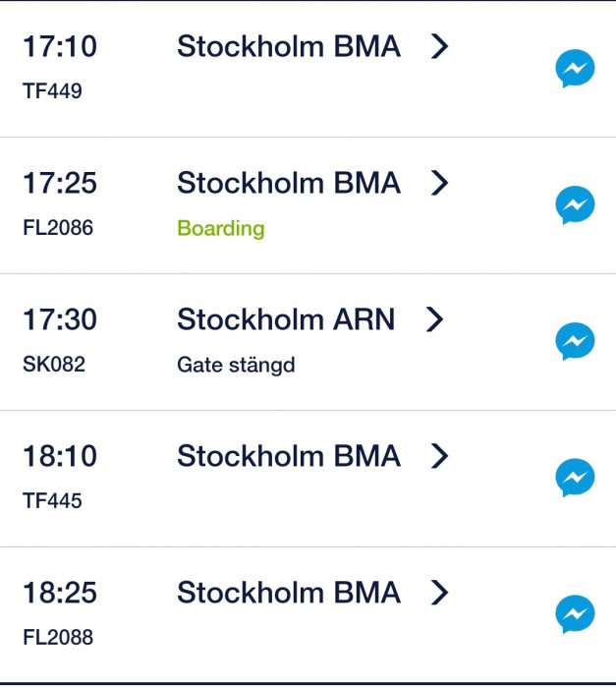Viewport: 616px width, 688px height.
Task: Tap Messenger icon for flight FL2086
Action: pos(575,205)
